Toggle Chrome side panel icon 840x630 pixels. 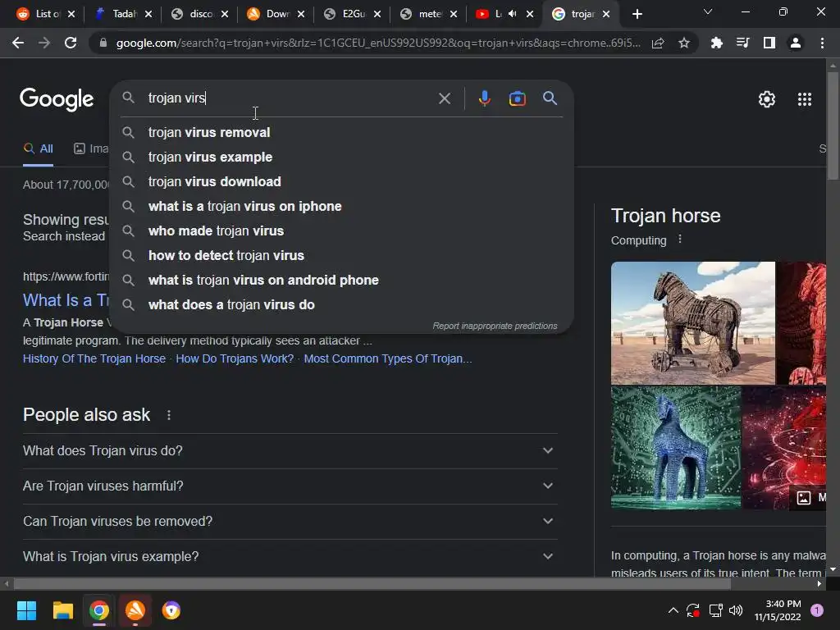pyautogui.click(x=769, y=43)
